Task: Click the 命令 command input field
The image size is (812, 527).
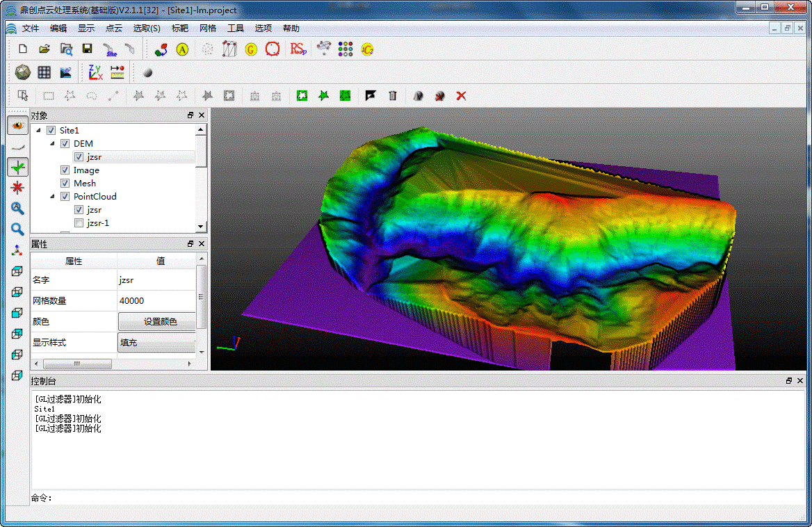Action: click(417, 498)
